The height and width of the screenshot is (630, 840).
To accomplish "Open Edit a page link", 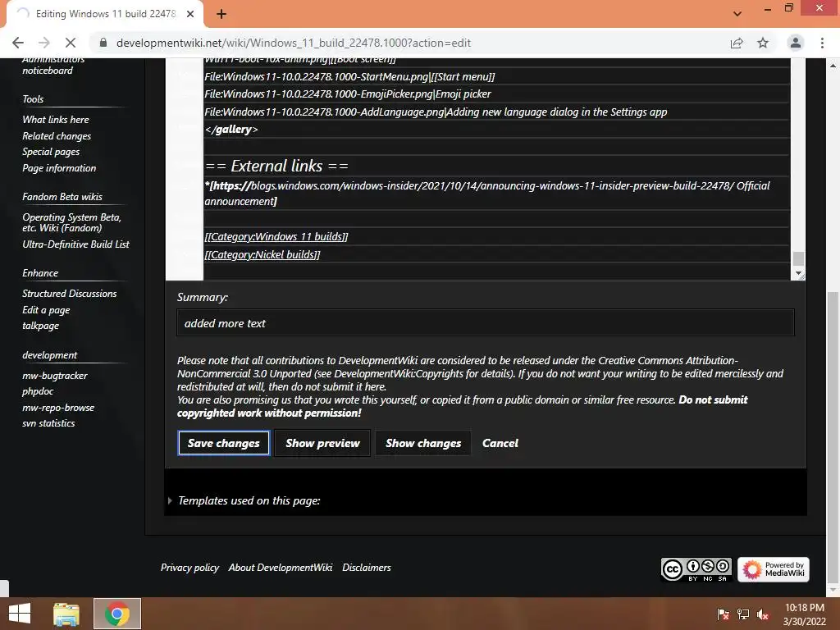I will (46, 309).
